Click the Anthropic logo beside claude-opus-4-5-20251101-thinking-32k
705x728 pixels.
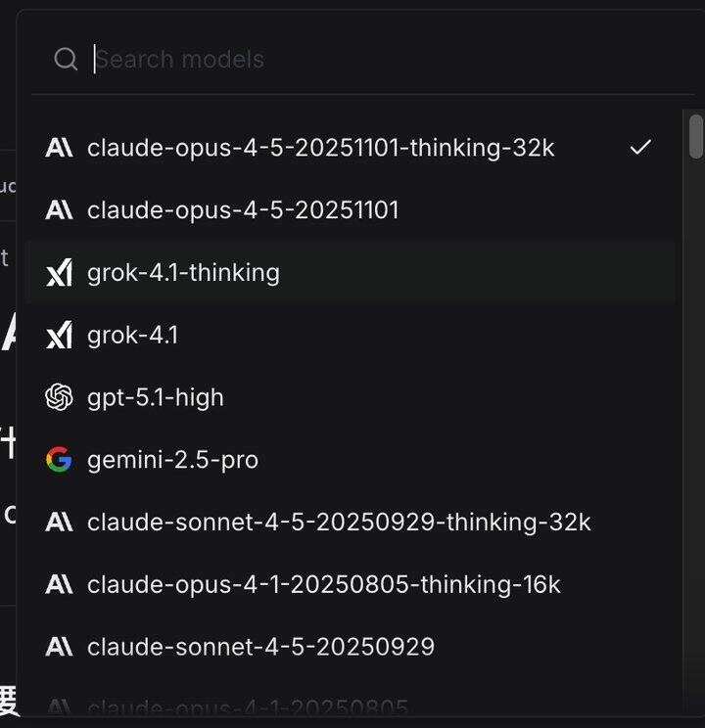click(59, 148)
